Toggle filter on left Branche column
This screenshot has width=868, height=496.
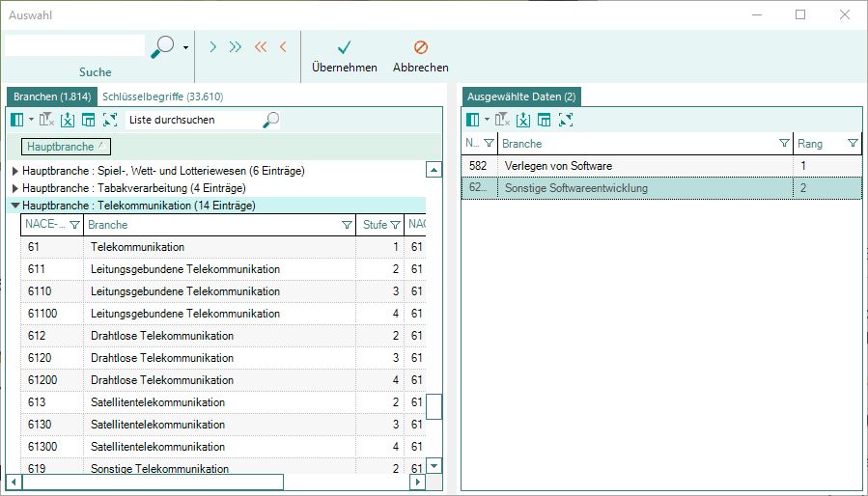347,225
